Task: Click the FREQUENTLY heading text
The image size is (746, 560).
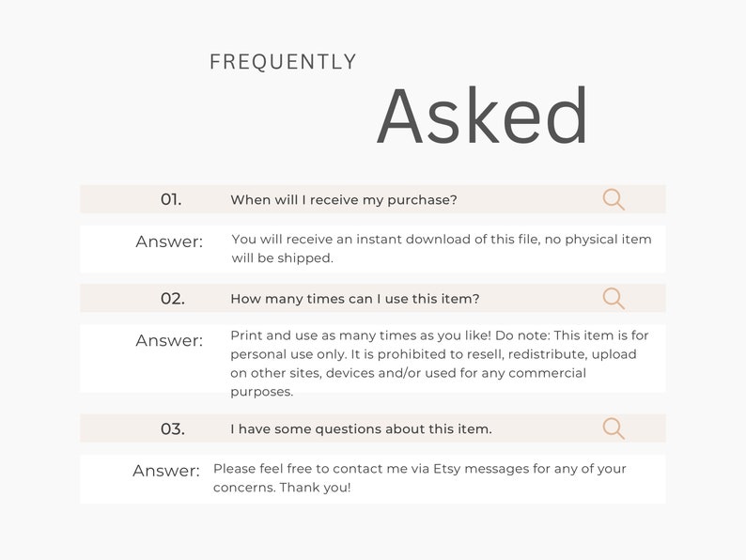Action: coord(283,62)
